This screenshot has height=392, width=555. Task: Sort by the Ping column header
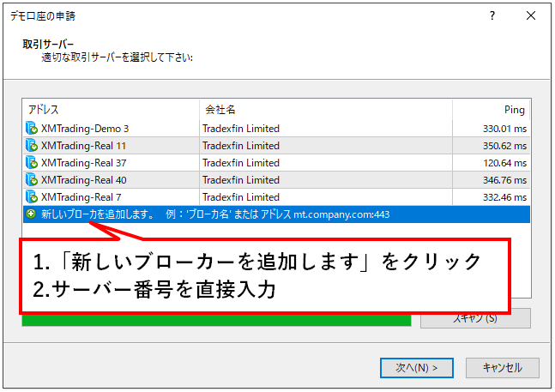click(x=492, y=110)
